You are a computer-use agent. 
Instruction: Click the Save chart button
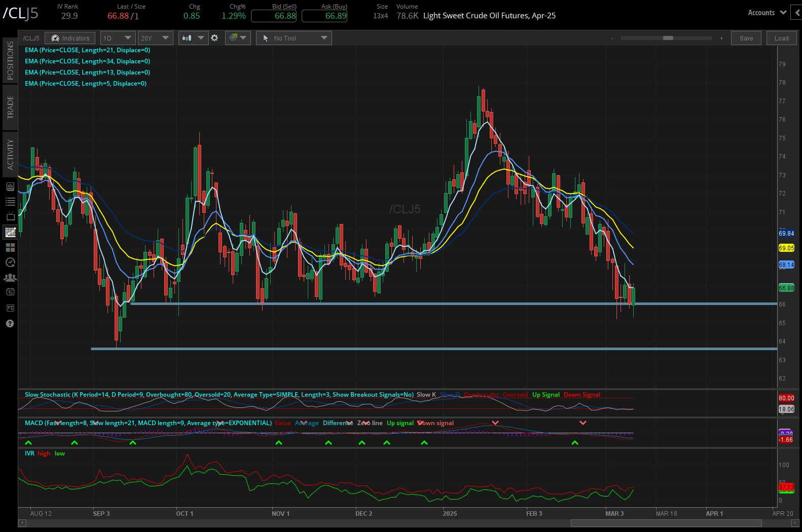click(746, 38)
